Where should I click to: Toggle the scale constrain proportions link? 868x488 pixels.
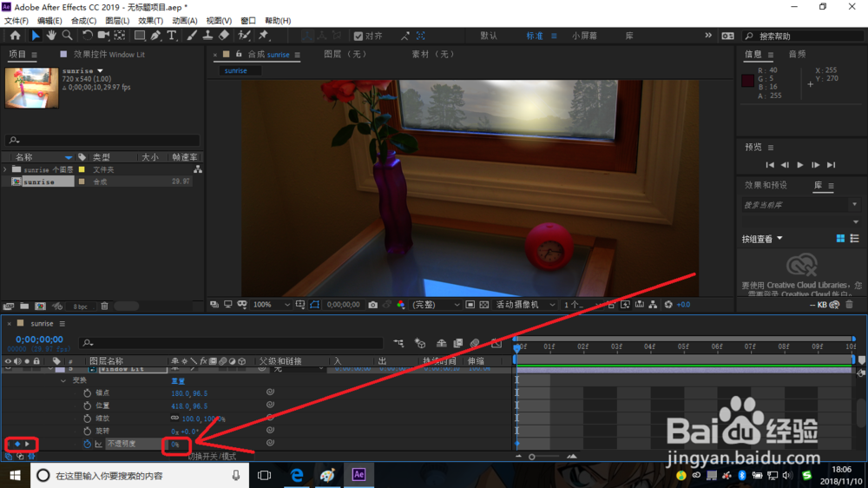click(175, 419)
